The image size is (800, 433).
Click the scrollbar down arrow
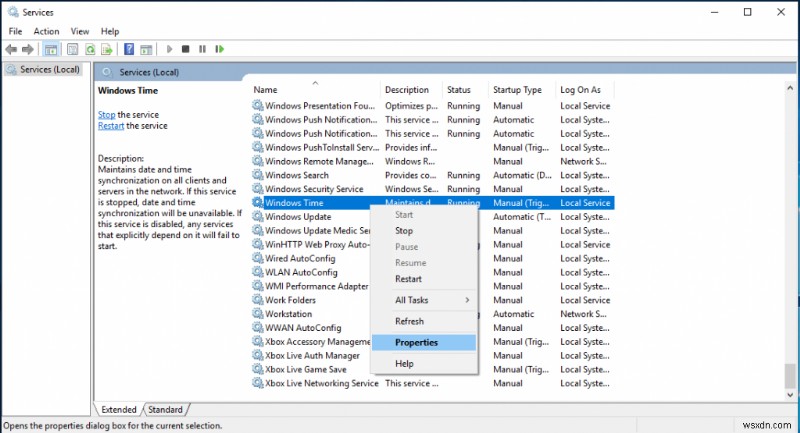pyautogui.click(x=790, y=395)
